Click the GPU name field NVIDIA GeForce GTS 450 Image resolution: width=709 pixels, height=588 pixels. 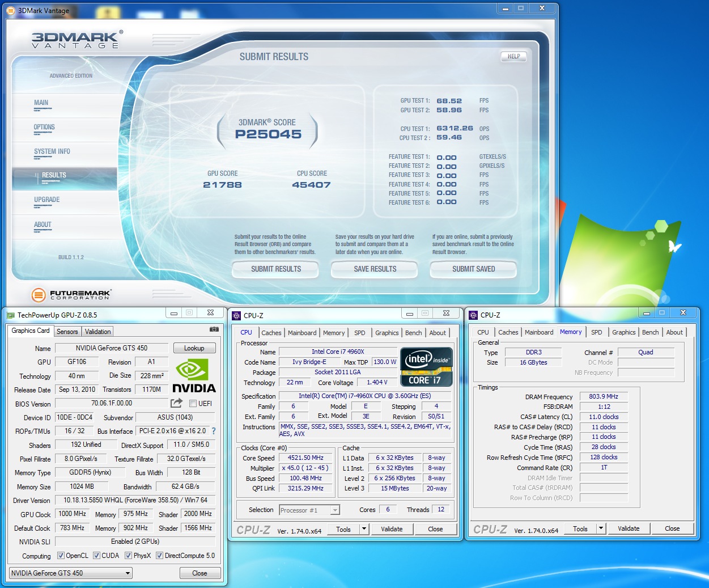pos(112,348)
